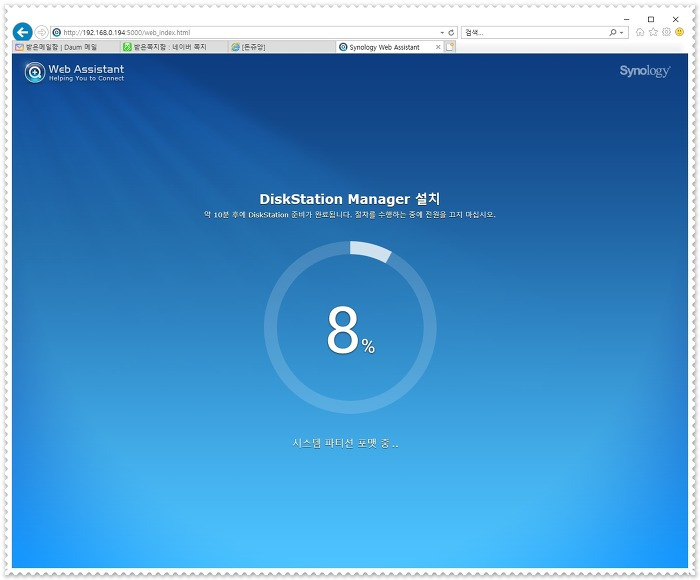Click the 8% progress value
Screen dimensions: 700x580
(x=350, y=330)
